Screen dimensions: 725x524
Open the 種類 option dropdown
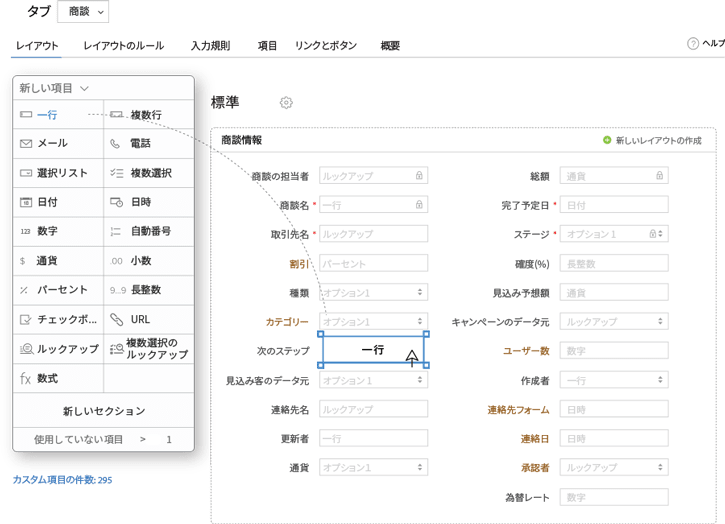[x=373, y=293]
